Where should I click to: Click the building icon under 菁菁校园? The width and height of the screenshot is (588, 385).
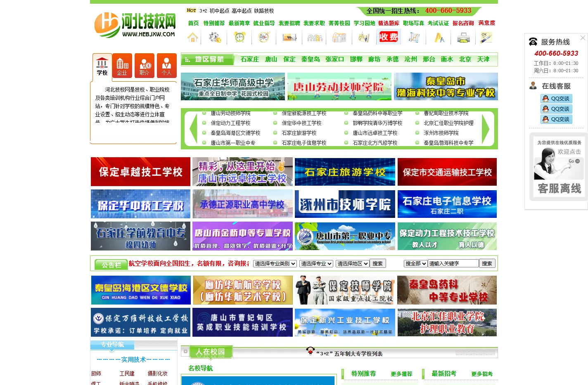tap(339, 38)
